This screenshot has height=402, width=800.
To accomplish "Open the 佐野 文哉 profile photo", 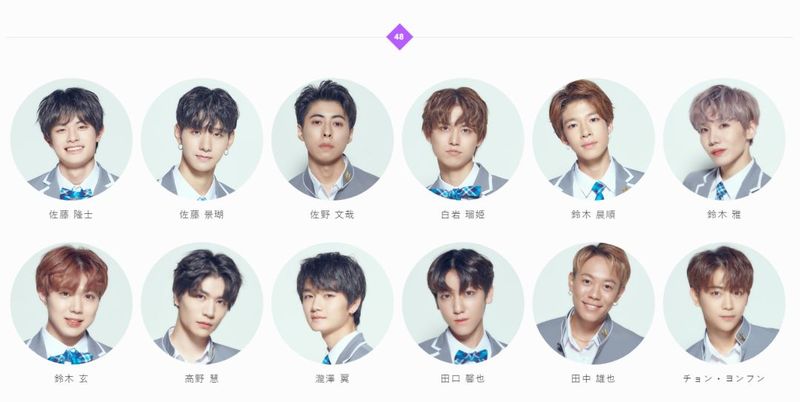I will pos(333,139).
